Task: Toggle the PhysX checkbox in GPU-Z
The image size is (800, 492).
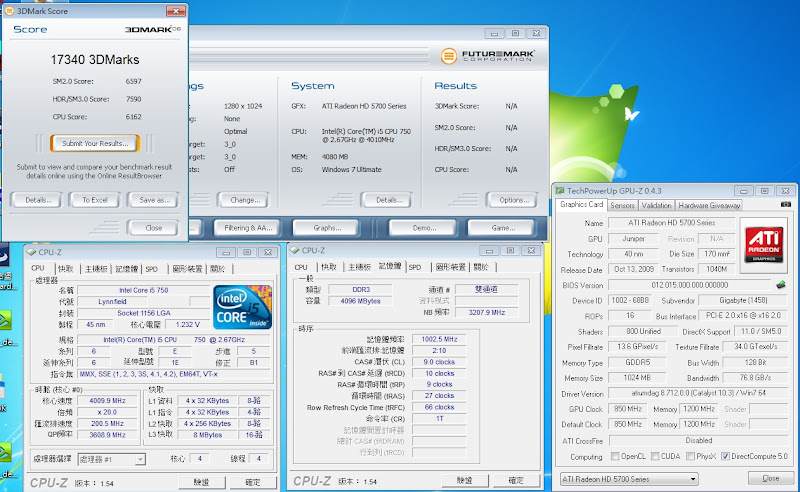Action: 691,456
